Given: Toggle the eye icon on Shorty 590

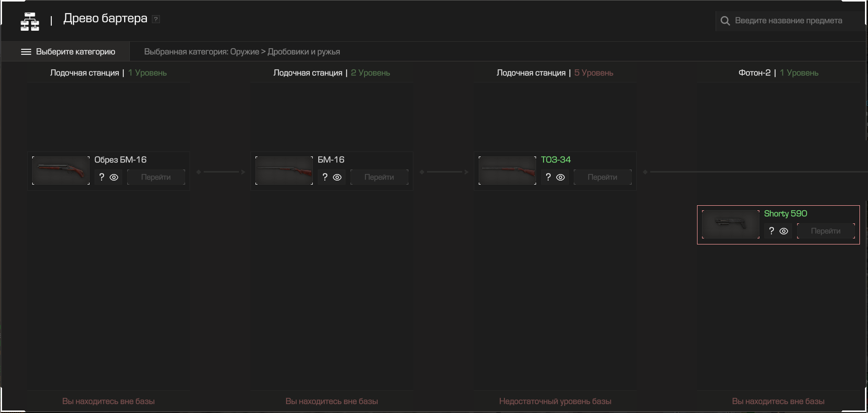Looking at the screenshot, I should pos(784,231).
